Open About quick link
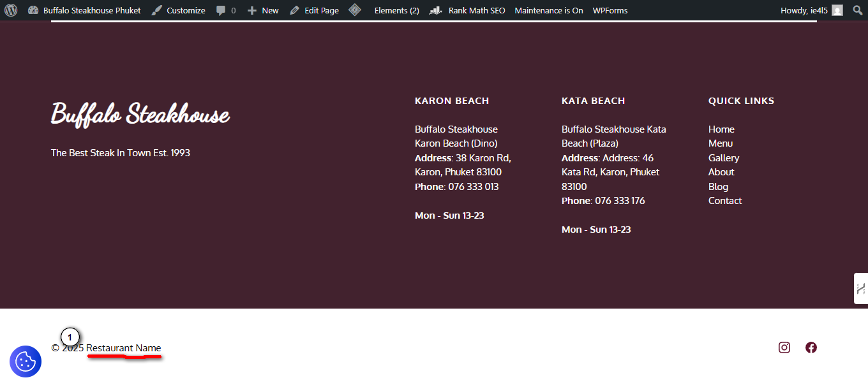The height and width of the screenshot is (387, 868). (721, 172)
